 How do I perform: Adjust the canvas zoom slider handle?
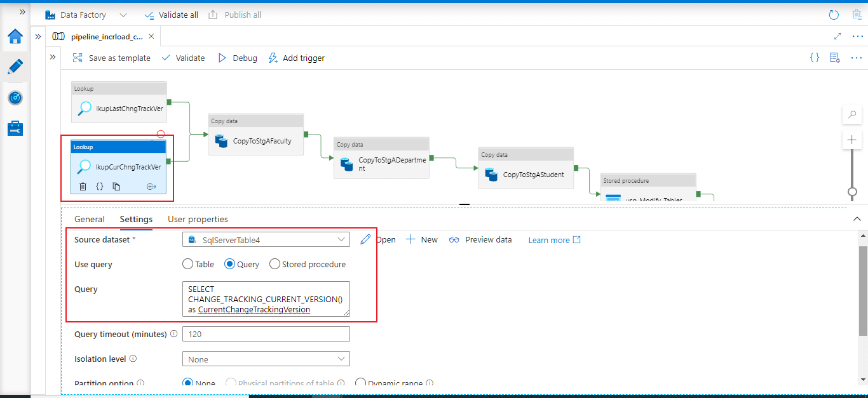point(852,191)
